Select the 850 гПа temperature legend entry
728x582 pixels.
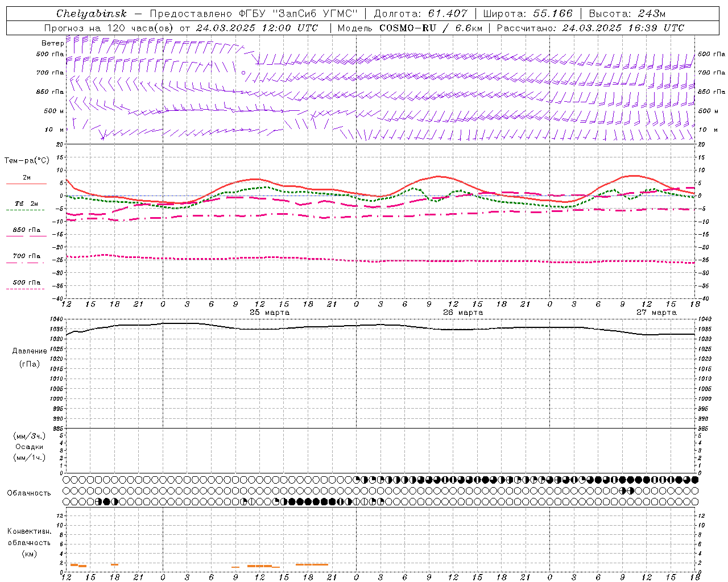(27, 230)
